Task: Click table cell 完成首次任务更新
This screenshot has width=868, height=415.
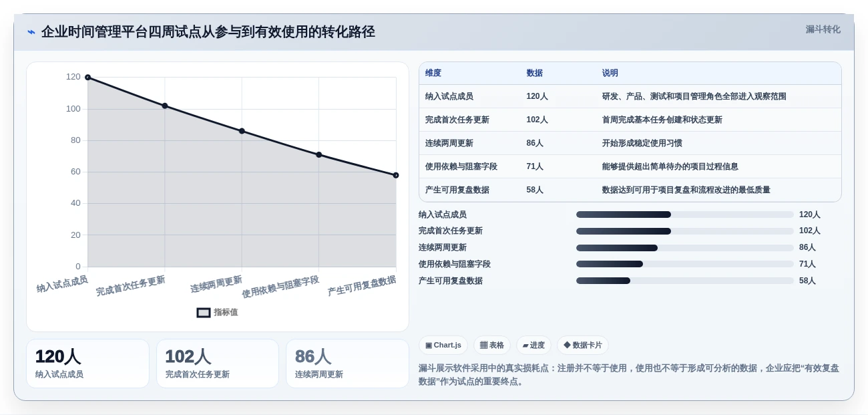Action: pos(457,120)
